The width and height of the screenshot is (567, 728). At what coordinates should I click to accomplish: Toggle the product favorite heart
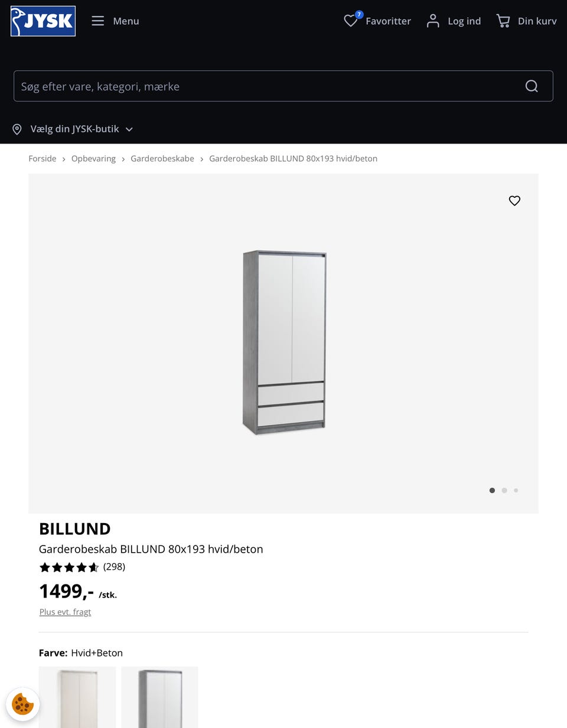coord(514,201)
